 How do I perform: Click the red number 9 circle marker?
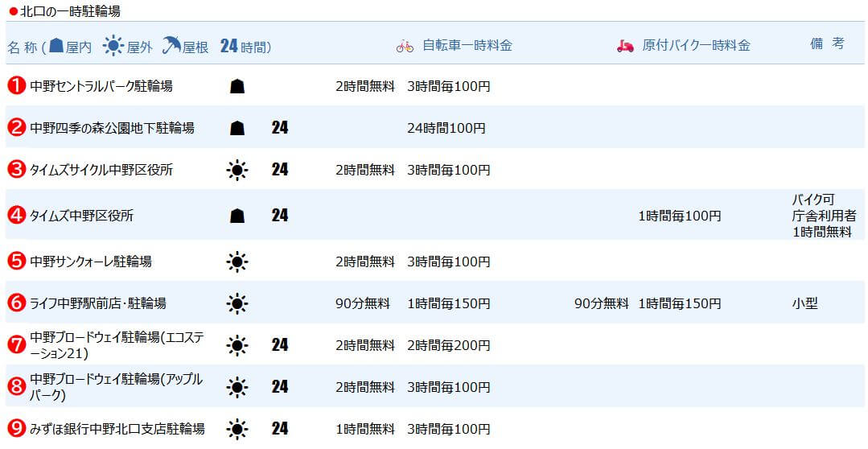click(16, 429)
